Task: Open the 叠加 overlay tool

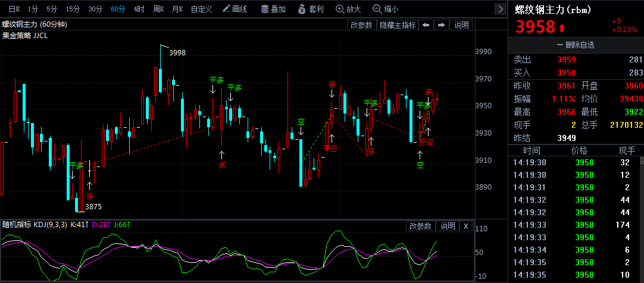Action: 273,8
